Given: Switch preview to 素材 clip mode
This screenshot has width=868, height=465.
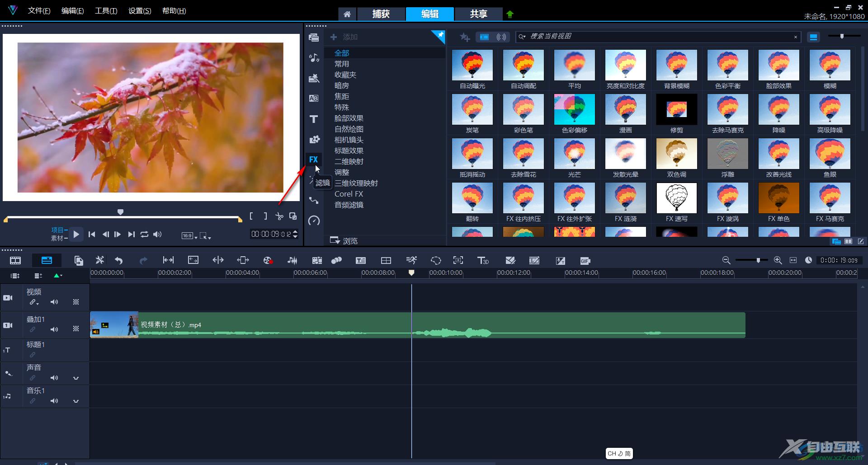Looking at the screenshot, I should [x=58, y=238].
